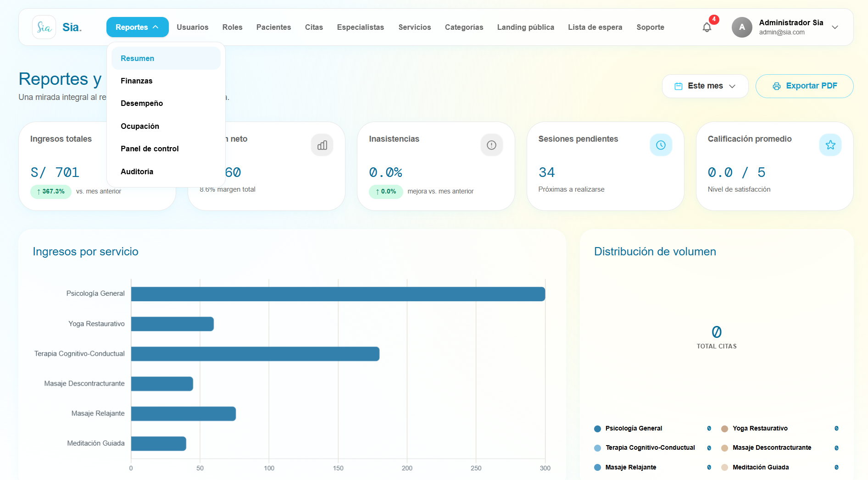Navigate to Especialistas

(361, 27)
